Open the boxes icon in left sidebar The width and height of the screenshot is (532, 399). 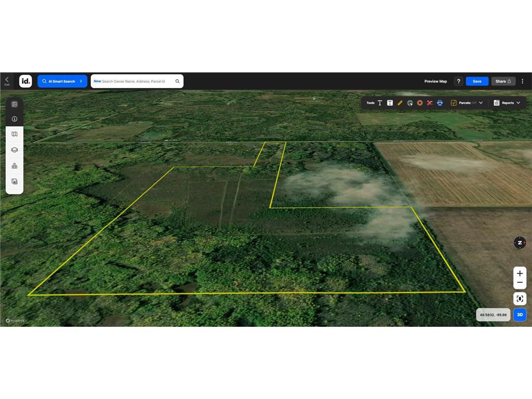coord(15,166)
